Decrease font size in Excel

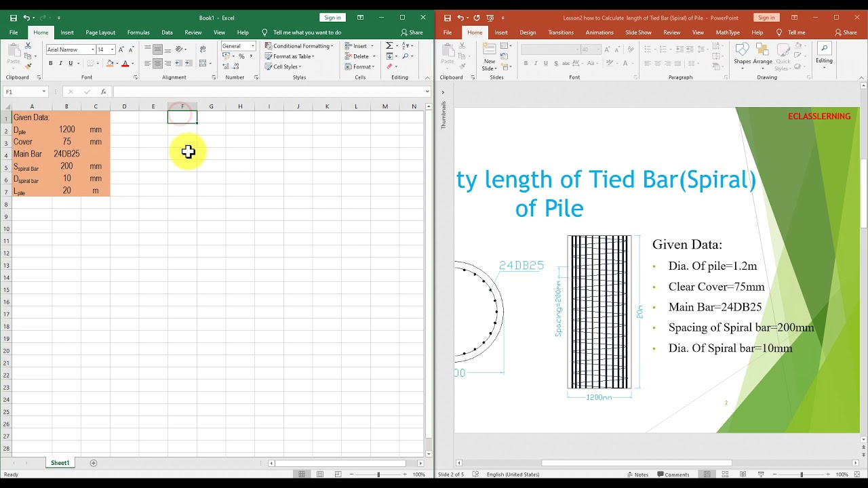pyautogui.click(x=132, y=49)
